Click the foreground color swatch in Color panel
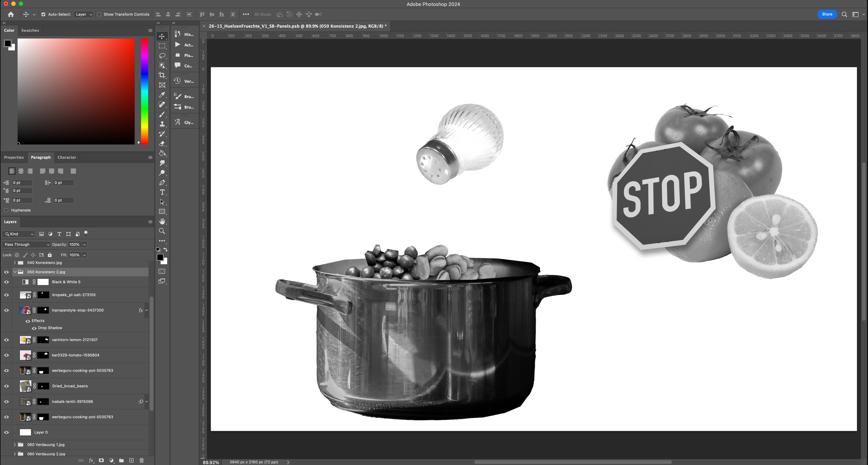868x465 pixels. (x=8, y=43)
